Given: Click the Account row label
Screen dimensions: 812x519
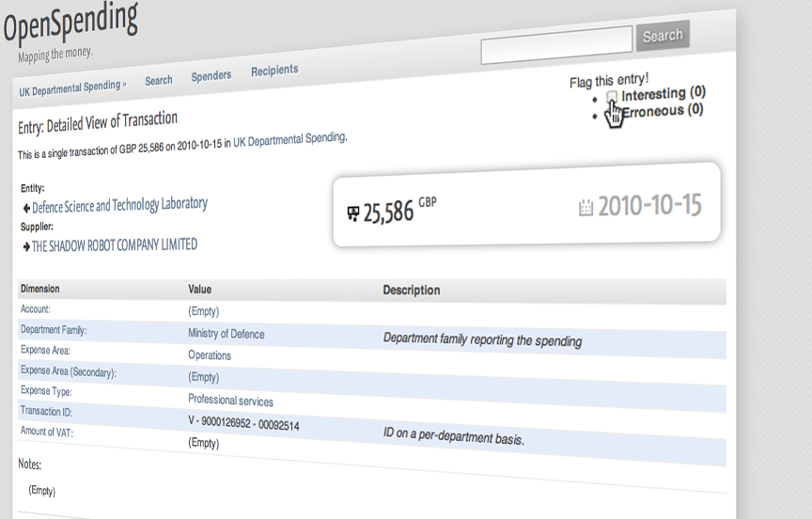Looking at the screenshot, I should point(35,309).
